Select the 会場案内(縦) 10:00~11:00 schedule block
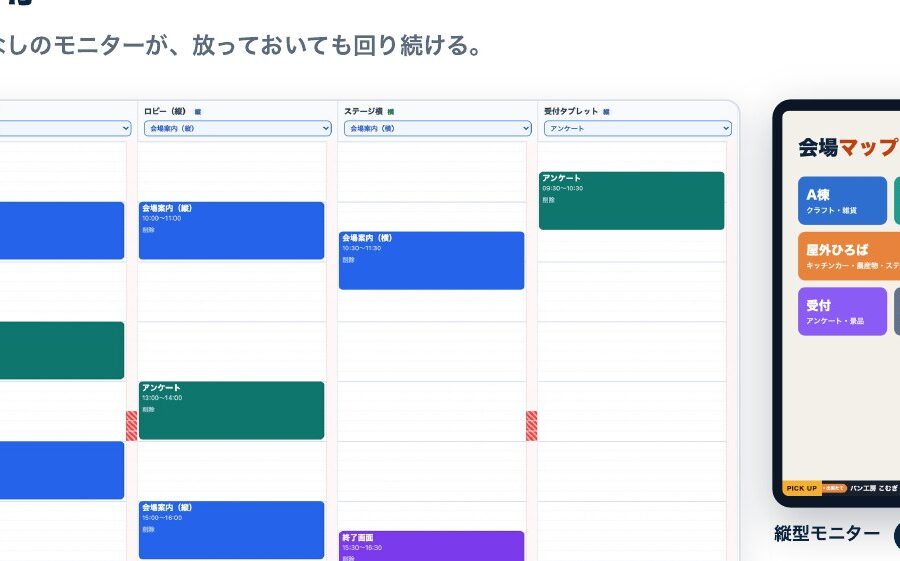Viewport: 900px width, 561px height. (x=231, y=230)
